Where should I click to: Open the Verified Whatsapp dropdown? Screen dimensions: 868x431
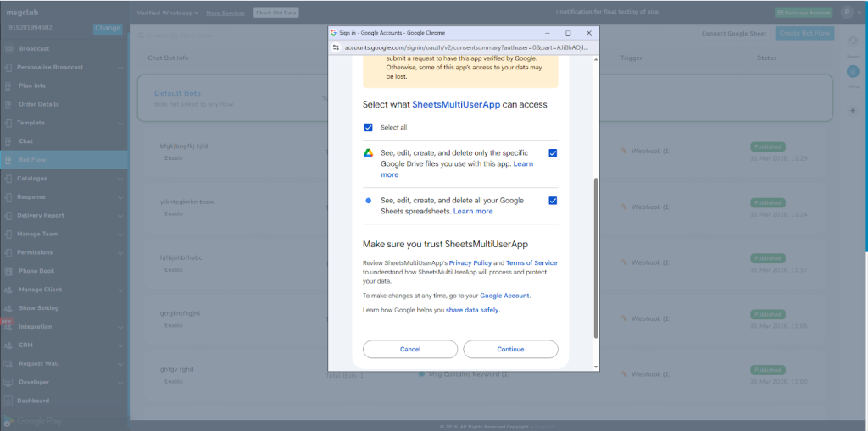pyautogui.click(x=168, y=13)
